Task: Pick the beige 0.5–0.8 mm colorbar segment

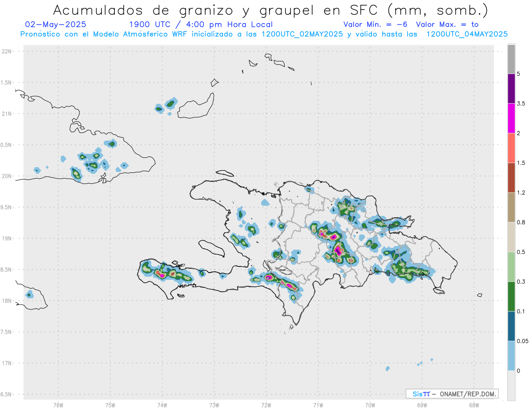Action: click(x=511, y=237)
